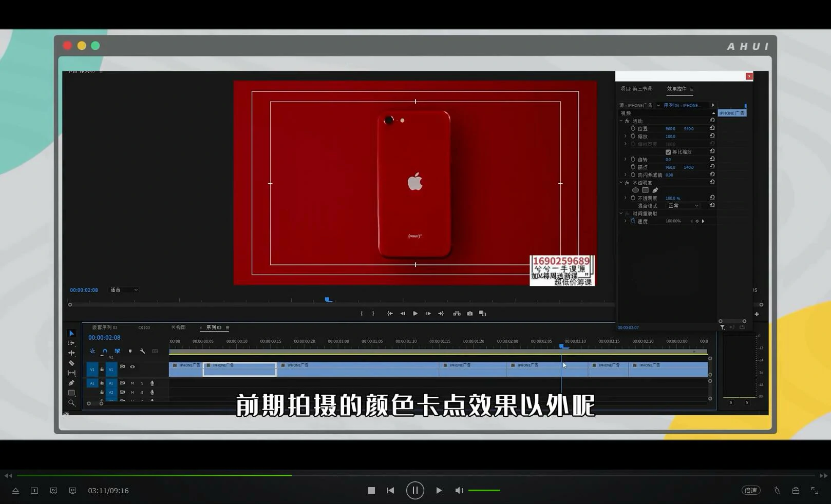Click the nest sequence insert icon

click(x=92, y=351)
